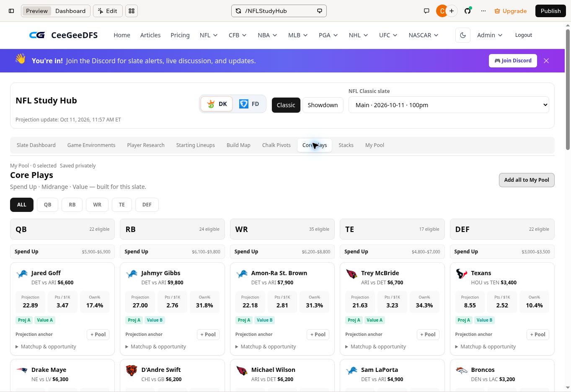571x392 pixels.
Task: Open the NFL Classic slate dropdown
Action: tap(449, 105)
